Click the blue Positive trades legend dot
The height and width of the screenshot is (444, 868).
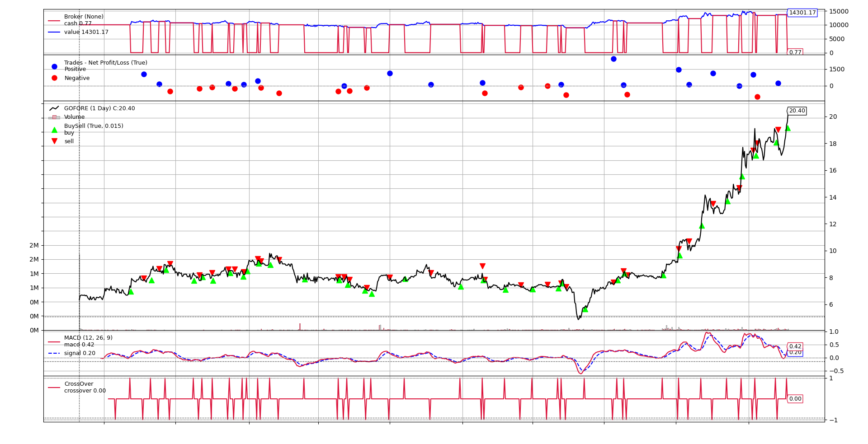click(54, 66)
